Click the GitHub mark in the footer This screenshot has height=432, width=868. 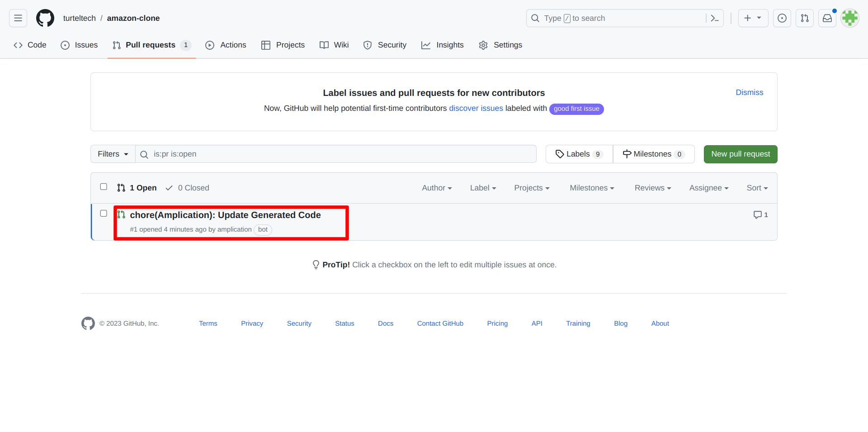tap(88, 323)
